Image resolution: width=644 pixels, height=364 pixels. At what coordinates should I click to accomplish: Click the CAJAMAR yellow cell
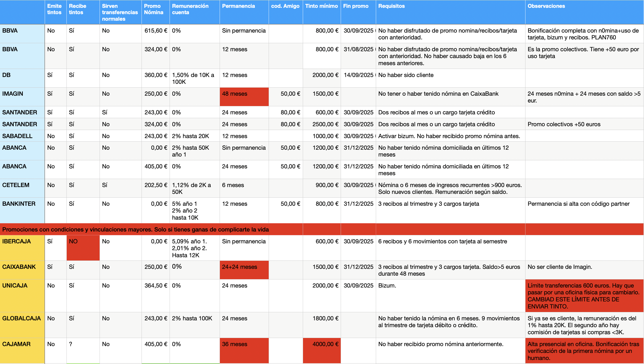22,351
